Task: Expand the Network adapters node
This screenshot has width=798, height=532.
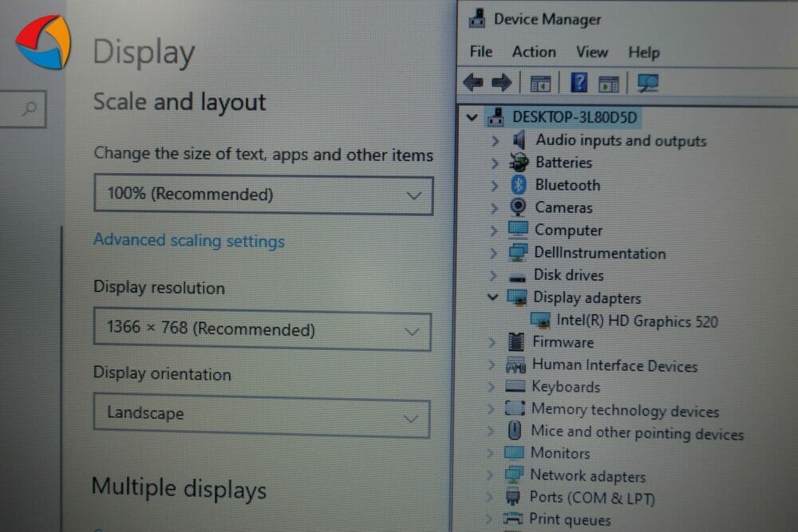Action: pos(490,475)
